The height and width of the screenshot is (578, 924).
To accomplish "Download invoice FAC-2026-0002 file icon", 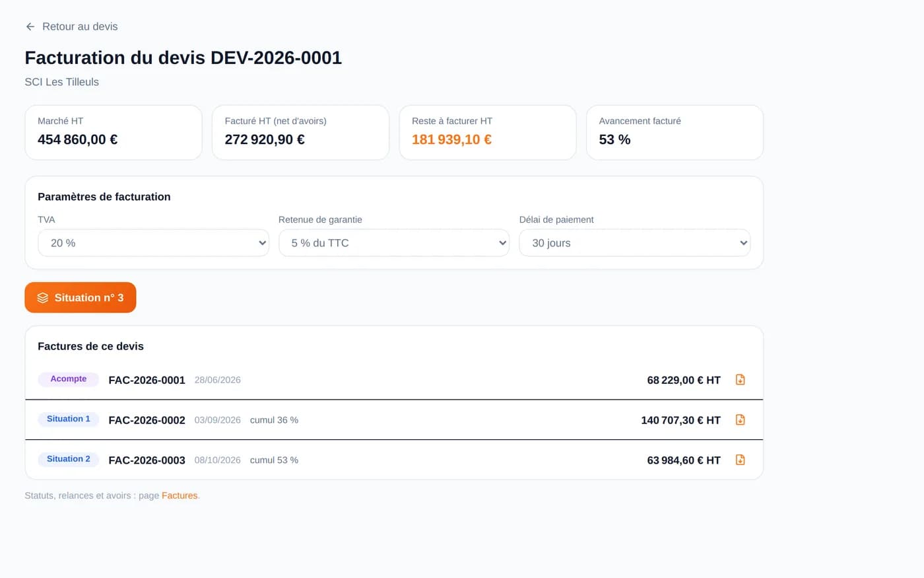I will pos(740,420).
